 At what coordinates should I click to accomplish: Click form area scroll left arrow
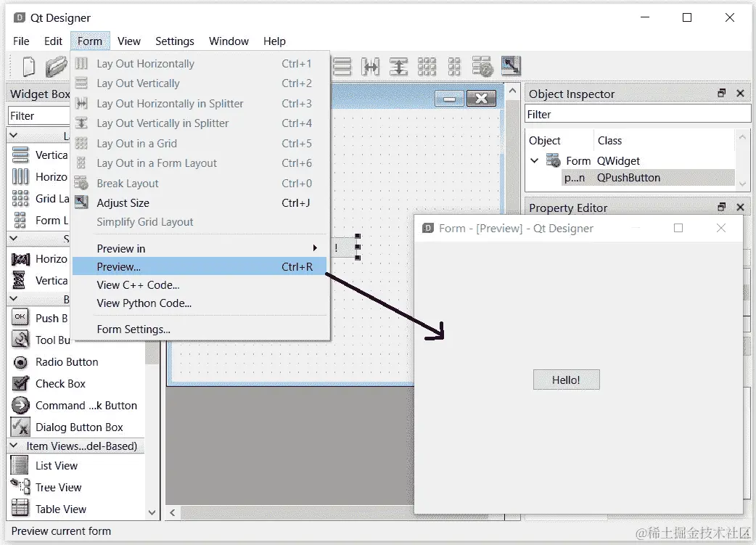point(173,512)
